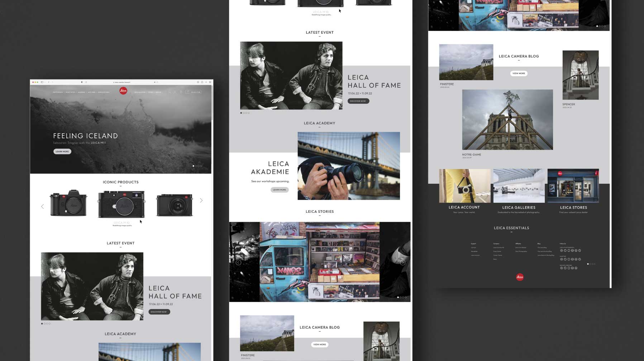Click the red Leica logo in the right mockup footer
Viewport: 644px width, 361px height.
click(520, 277)
